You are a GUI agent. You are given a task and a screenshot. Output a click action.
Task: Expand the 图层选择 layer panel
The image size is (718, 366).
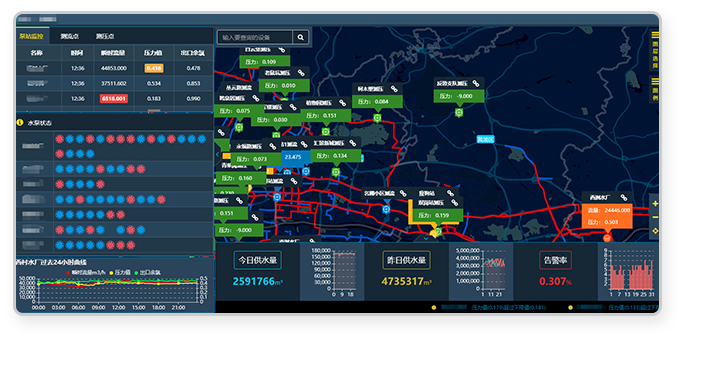tap(655, 49)
